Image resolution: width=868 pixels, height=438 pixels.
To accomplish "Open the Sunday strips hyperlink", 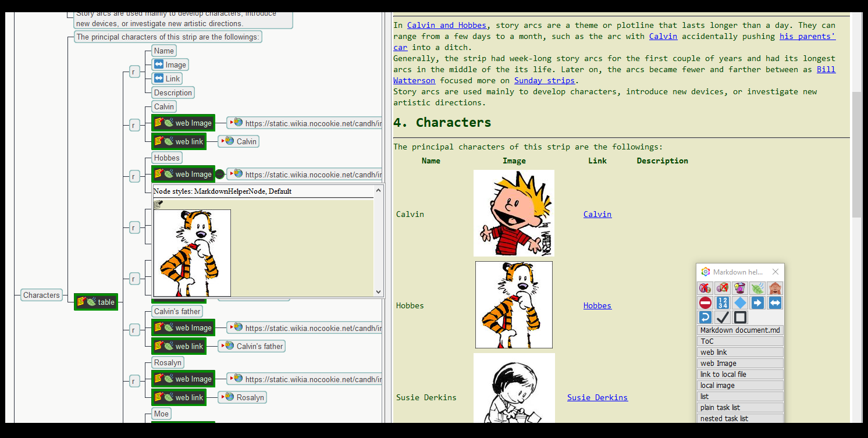I will (x=545, y=80).
